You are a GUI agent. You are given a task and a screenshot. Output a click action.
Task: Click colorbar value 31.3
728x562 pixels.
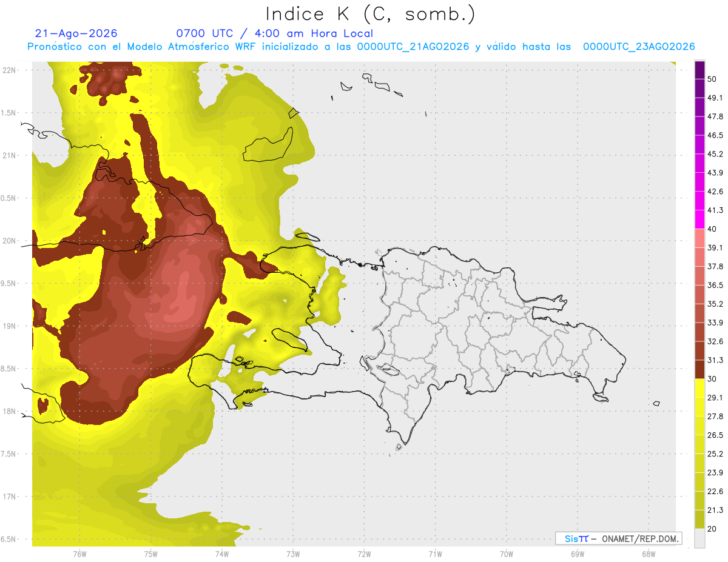tap(715, 360)
